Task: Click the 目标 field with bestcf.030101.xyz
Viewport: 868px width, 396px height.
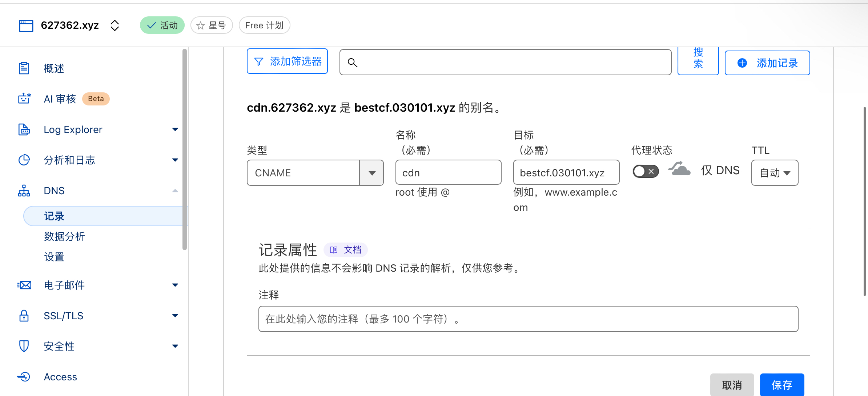Action: pos(566,173)
